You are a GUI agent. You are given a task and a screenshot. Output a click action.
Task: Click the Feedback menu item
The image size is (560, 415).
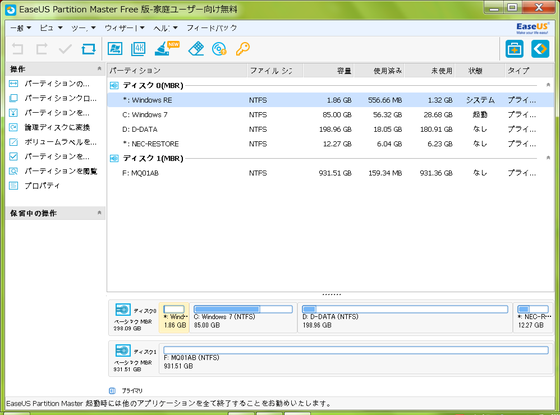(211, 28)
